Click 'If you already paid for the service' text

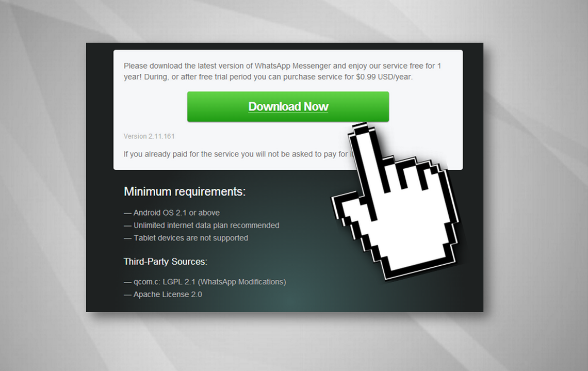pyautogui.click(x=238, y=154)
